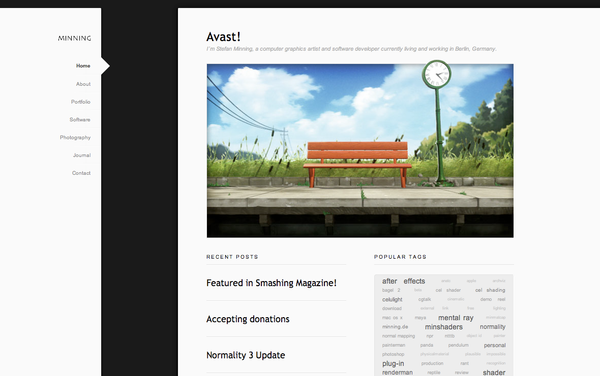
Task: Select the 'npr' tag
Action: click(x=430, y=336)
